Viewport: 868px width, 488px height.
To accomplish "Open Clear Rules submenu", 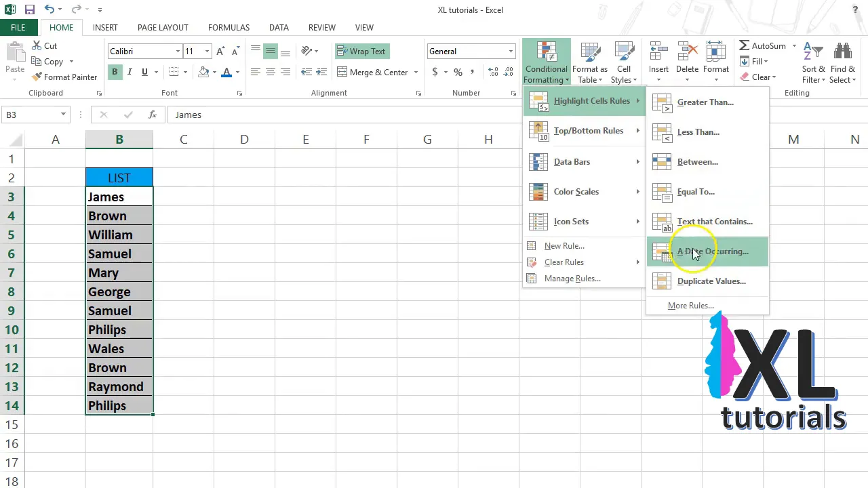I will tap(584, 262).
